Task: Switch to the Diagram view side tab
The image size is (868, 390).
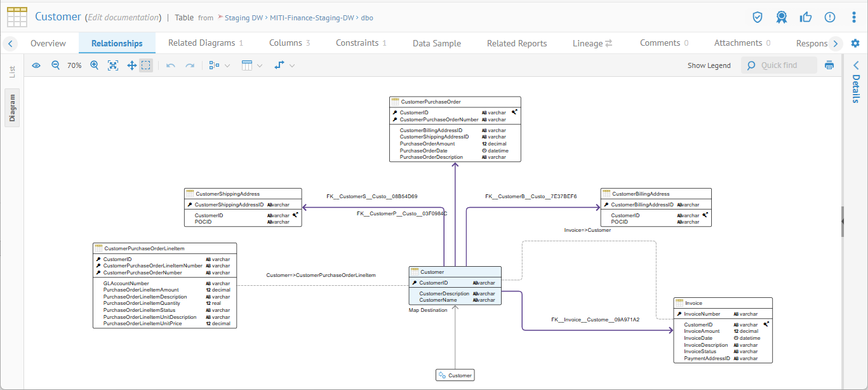Action: [13, 107]
